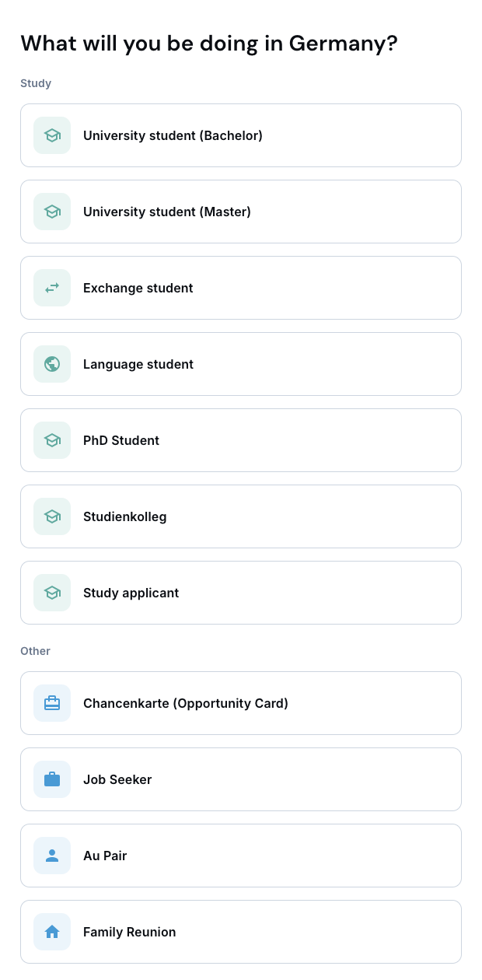Click graduation cap icon beside Master option
The height and width of the screenshot is (980, 482).
click(52, 212)
